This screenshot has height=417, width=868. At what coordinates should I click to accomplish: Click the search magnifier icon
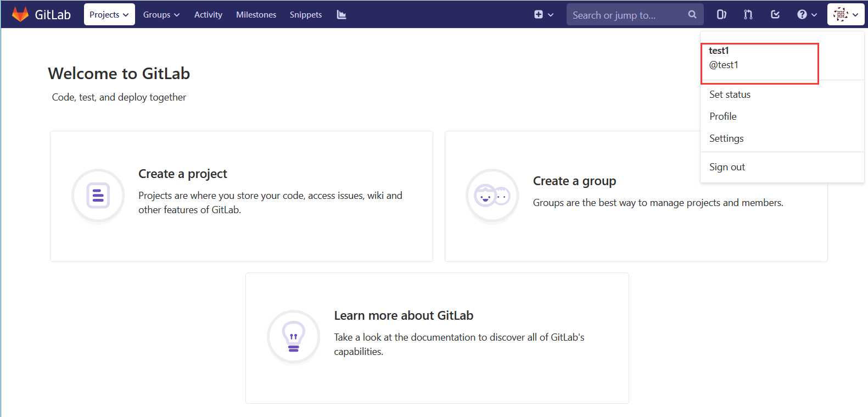(692, 14)
